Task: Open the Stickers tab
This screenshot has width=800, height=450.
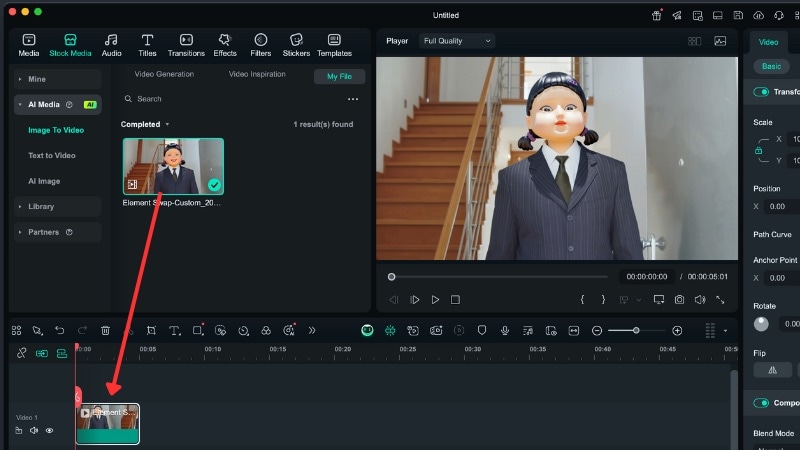Action: (296, 45)
